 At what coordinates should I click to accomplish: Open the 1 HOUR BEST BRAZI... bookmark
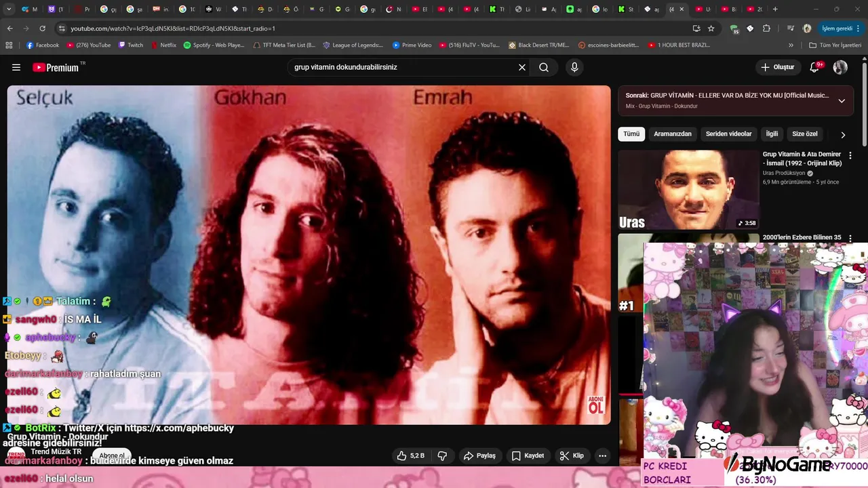click(679, 45)
